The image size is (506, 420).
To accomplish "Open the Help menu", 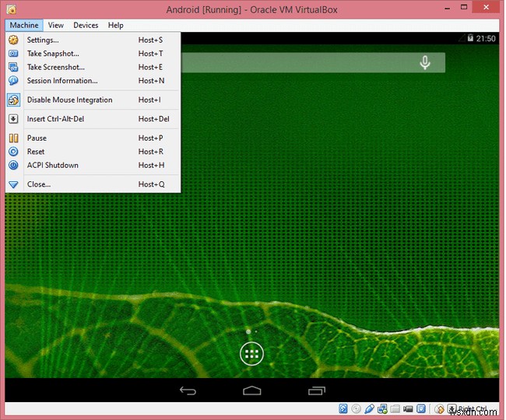I will (x=115, y=25).
